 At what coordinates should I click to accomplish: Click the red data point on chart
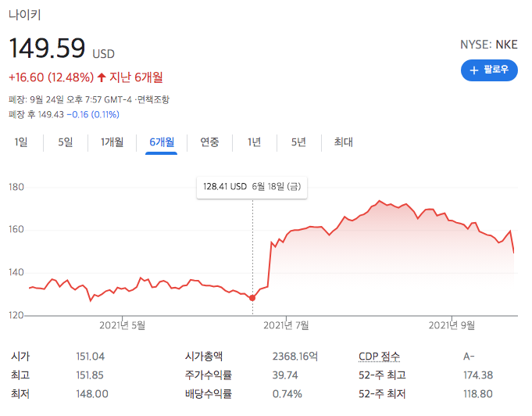tap(252, 298)
